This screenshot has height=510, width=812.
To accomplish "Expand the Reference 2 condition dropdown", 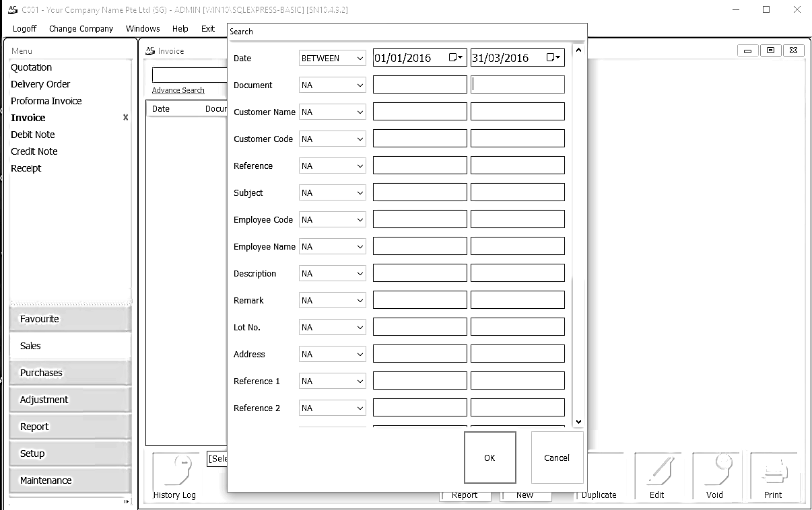I will 360,408.
